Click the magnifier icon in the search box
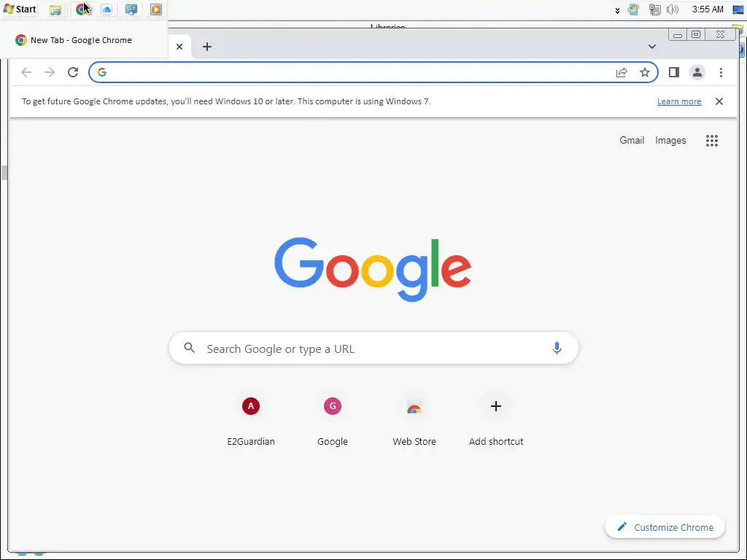Image resolution: width=747 pixels, height=560 pixels. [x=189, y=348]
